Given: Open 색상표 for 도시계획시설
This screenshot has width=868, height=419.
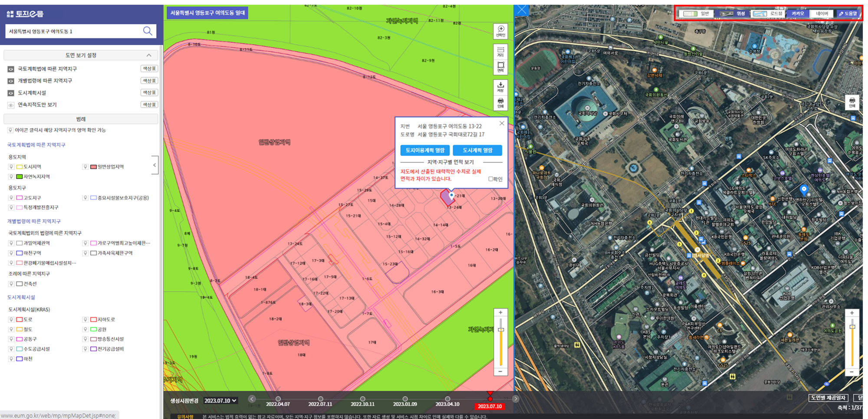Looking at the screenshot, I should [x=149, y=92].
